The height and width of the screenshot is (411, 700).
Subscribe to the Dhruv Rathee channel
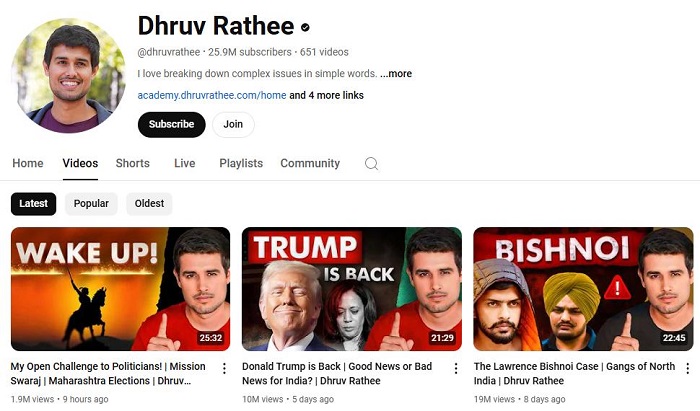point(171,124)
